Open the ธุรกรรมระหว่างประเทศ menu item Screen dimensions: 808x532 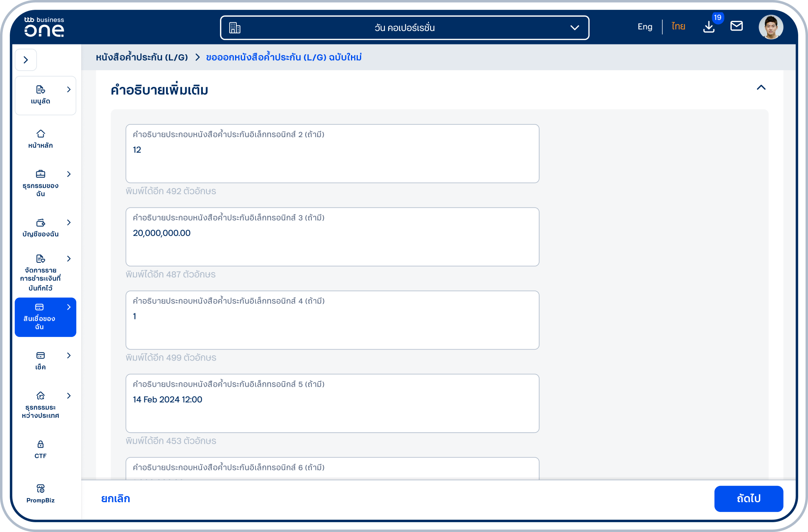[x=40, y=405]
